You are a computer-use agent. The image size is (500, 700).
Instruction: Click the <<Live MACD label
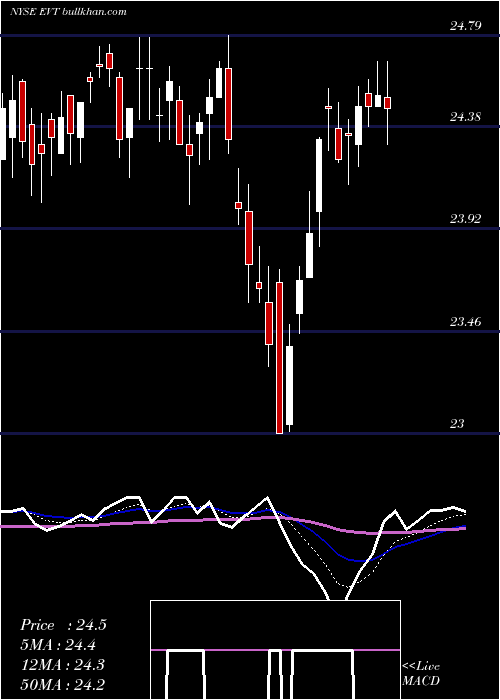pyautogui.click(x=421, y=674)
